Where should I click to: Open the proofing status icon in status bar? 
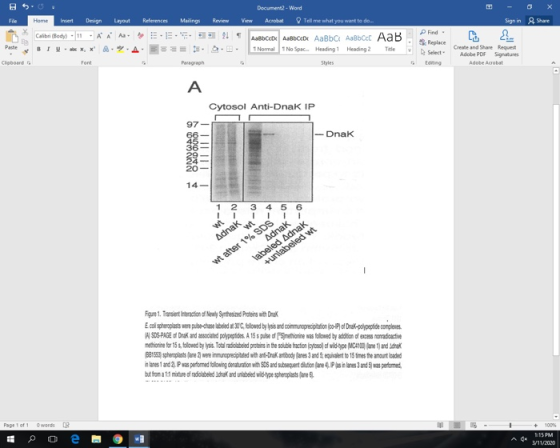pyautogui.click(x=66, y=425)
